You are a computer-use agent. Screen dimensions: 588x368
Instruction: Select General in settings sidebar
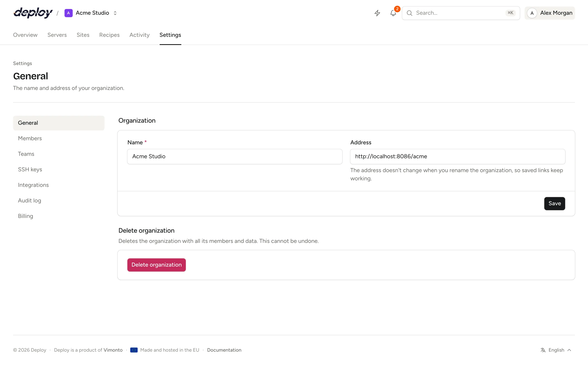(59, 123)
